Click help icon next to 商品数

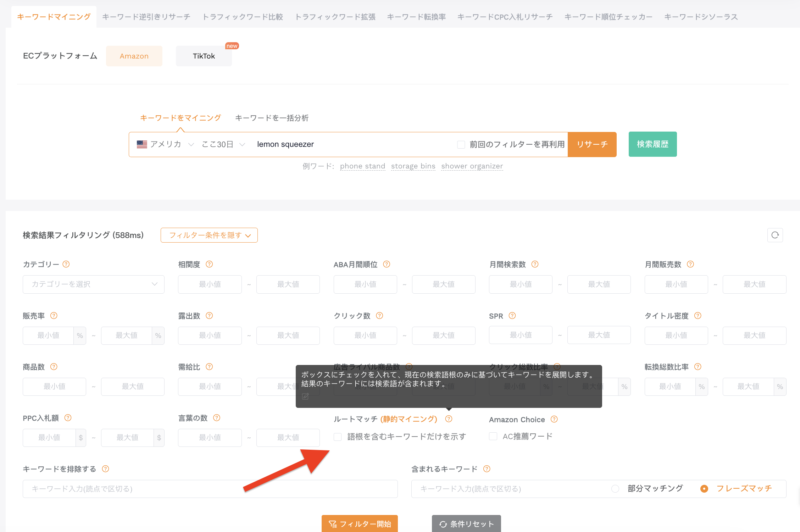54,367
